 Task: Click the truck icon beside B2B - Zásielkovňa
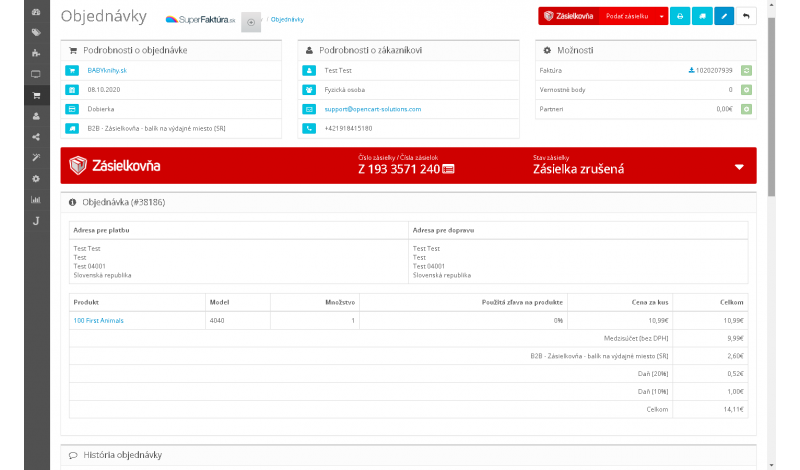(x=72, y=129)
